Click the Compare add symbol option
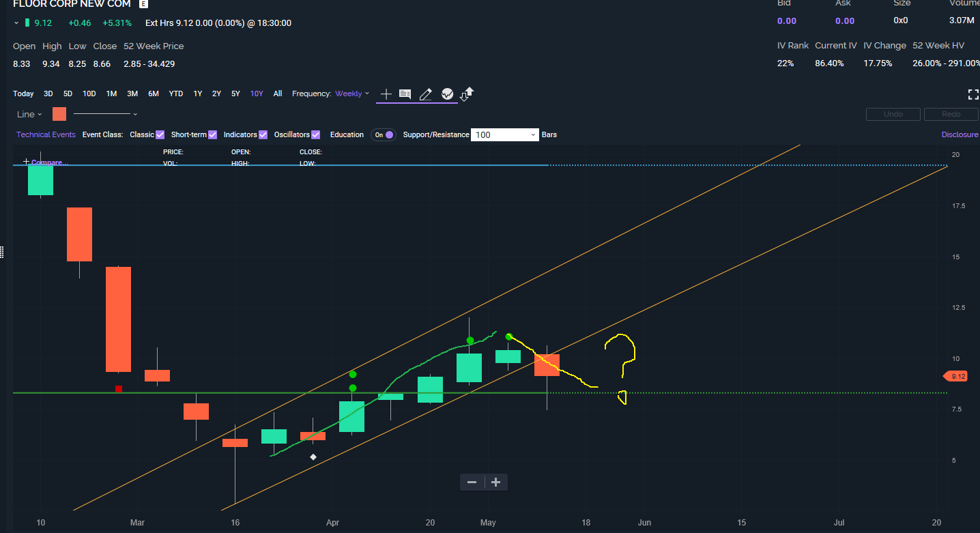 coord(46,162)
